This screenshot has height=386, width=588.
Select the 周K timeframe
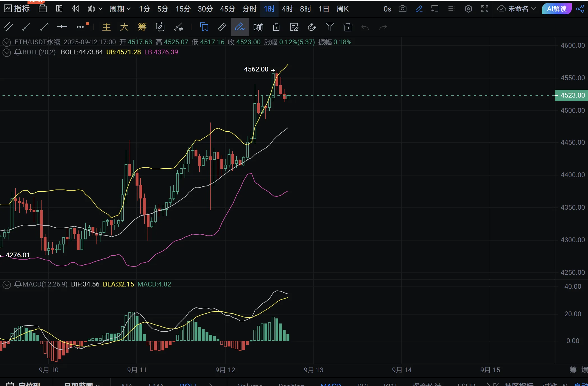pos(342,9)
